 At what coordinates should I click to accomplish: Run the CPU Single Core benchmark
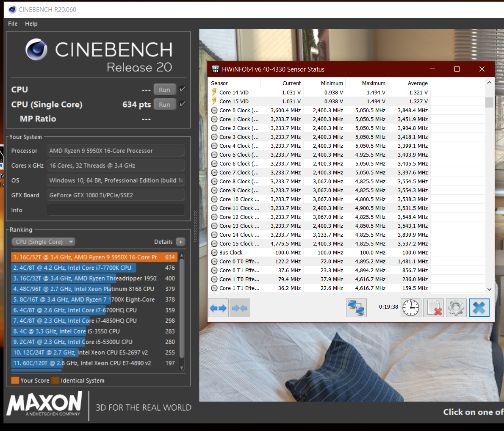pos(165,105)
